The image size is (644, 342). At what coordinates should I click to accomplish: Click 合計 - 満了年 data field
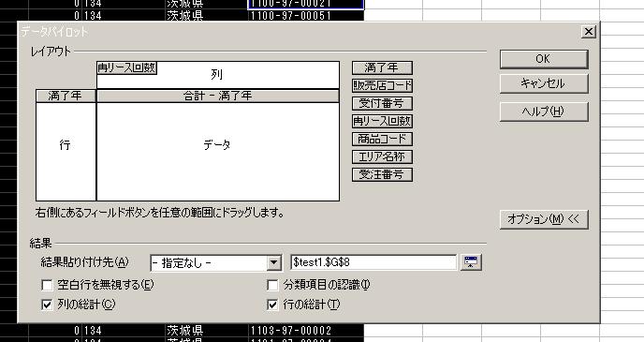click(x=218, y=96)
